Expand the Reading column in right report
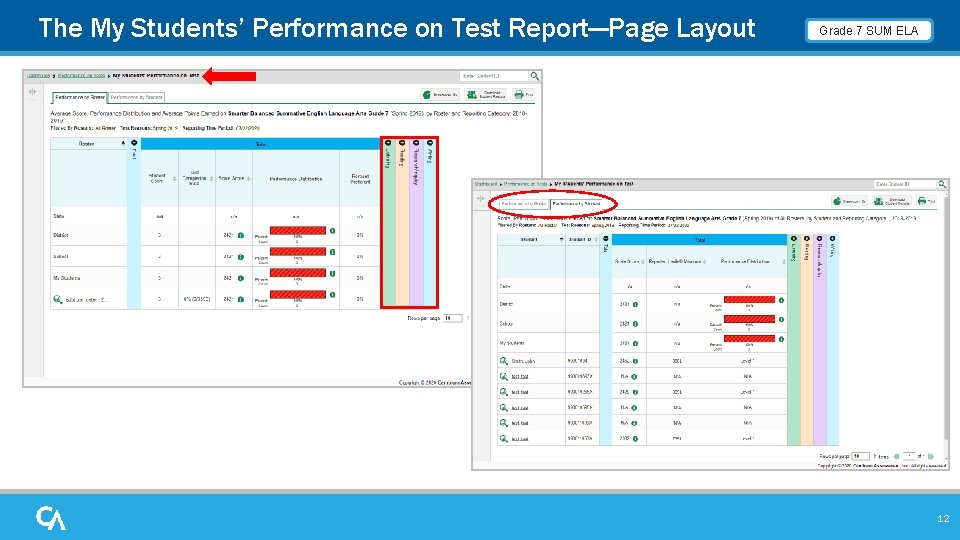The height and width of the screenshot is (540, 960). 806,239
